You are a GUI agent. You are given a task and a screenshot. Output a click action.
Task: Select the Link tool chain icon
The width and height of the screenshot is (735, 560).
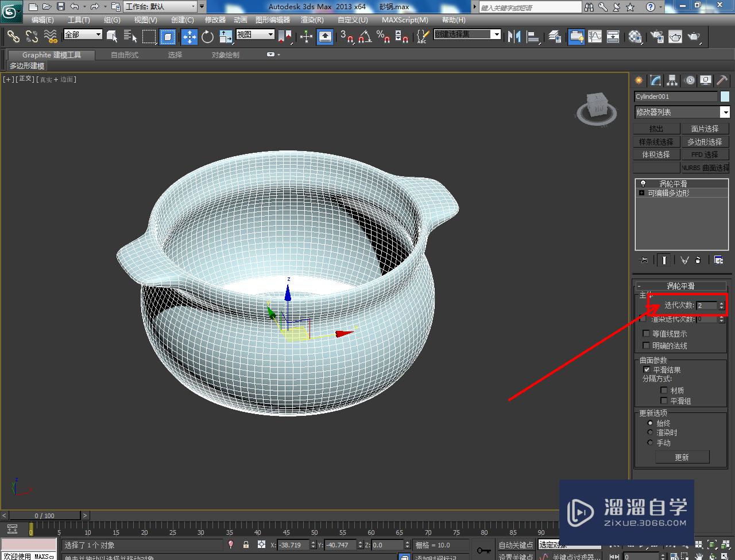[x=13, y=36]
